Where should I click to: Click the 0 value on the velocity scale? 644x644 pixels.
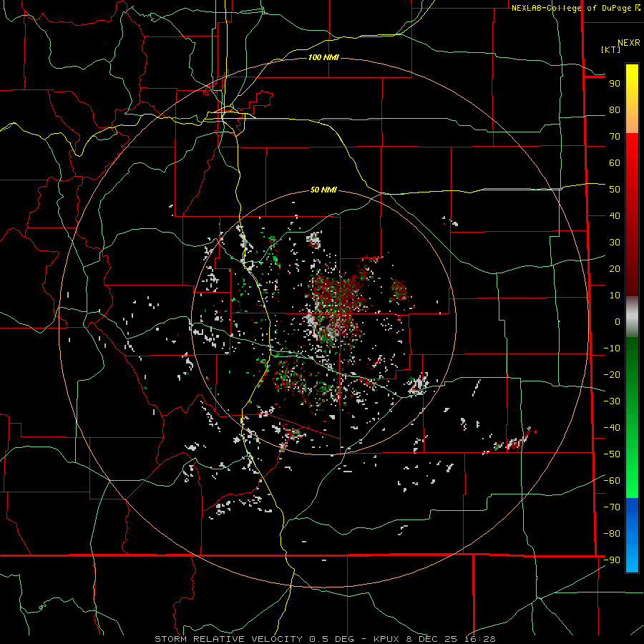pyautogui.click(x=618, y=322)
